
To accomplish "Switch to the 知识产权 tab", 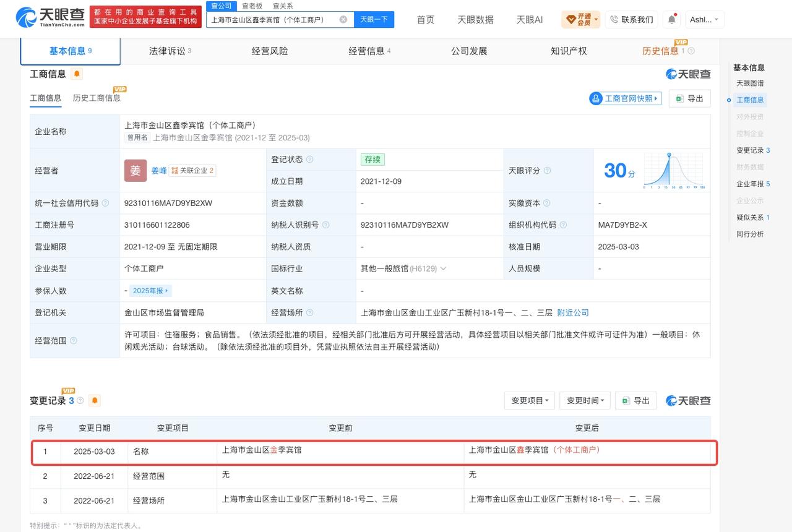I will point(569,51).
